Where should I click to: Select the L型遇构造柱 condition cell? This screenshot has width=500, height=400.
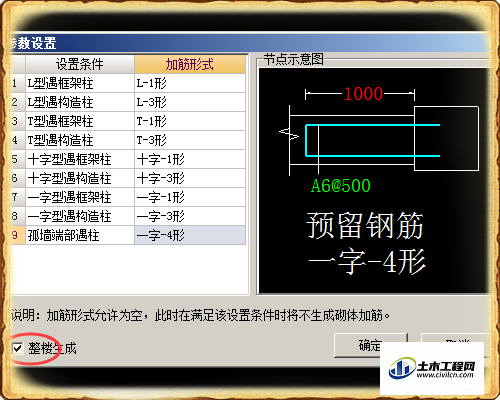(80, 102)
